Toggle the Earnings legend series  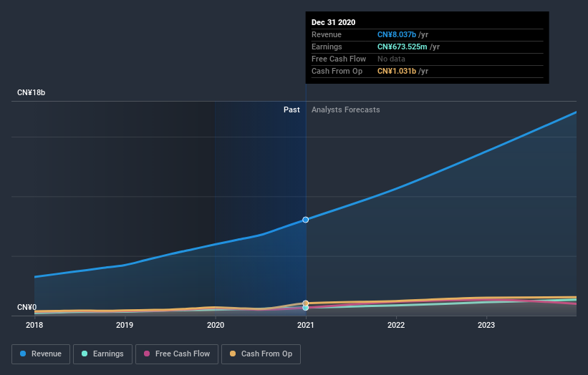[102, 354]
